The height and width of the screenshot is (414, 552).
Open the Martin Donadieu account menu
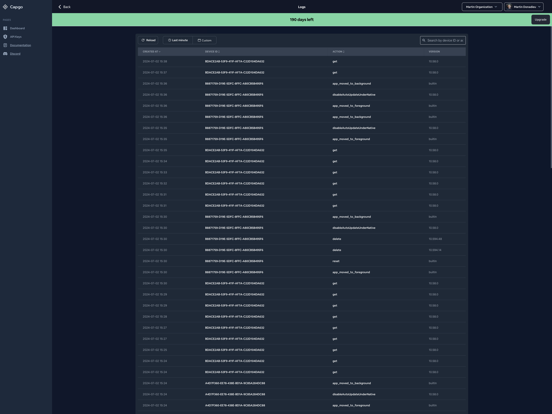point(524,7)
